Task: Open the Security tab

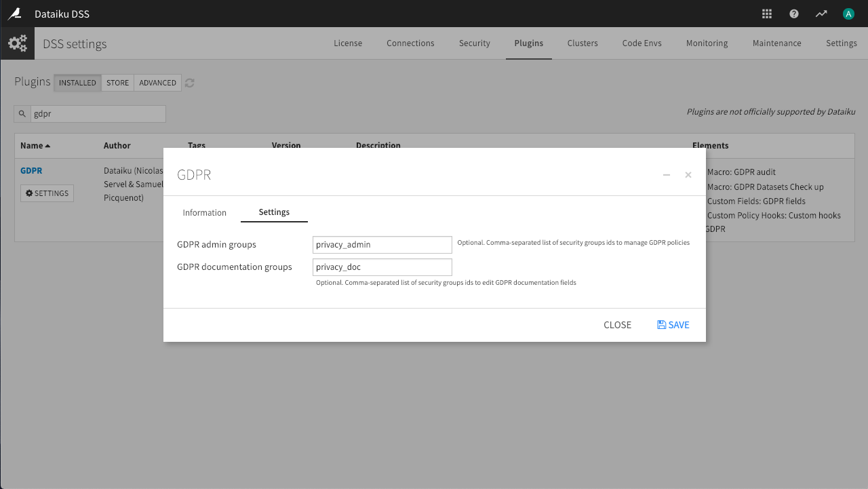Action: (474, 43)
